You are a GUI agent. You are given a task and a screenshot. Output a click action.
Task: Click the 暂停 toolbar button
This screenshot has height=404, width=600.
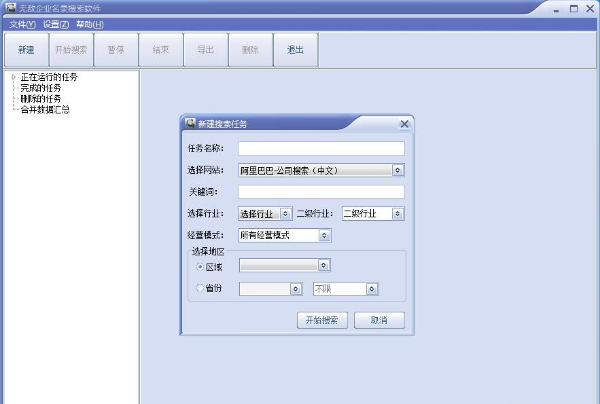tap(115, 49)
